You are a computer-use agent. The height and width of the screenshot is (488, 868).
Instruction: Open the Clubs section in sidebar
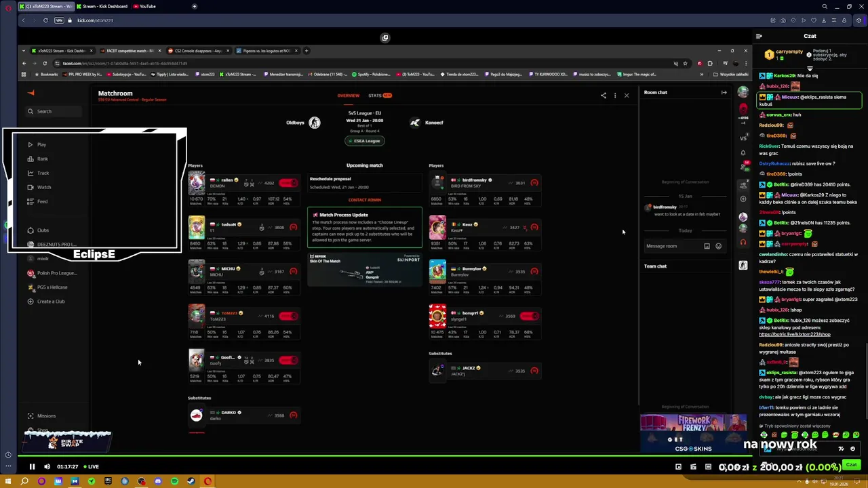[x=38, y=230]
